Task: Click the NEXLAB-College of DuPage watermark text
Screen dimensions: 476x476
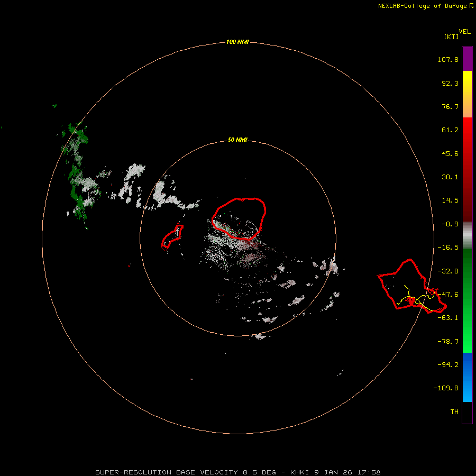Action: (x=425, y=6)
